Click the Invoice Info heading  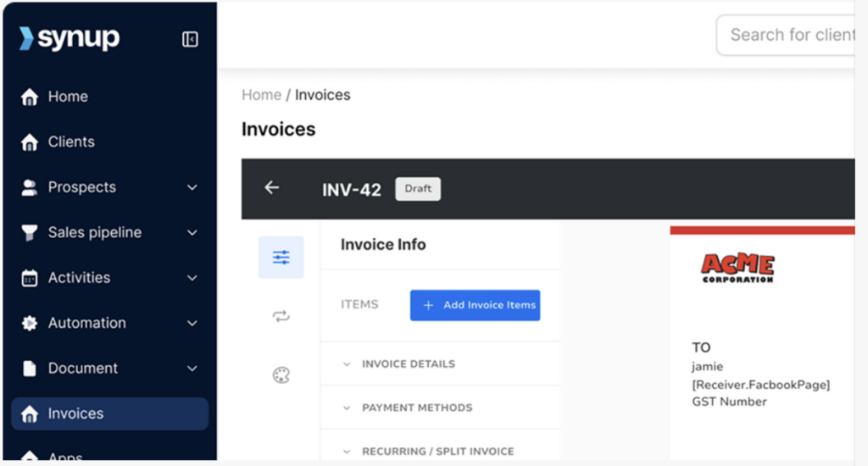pos(383,245)
